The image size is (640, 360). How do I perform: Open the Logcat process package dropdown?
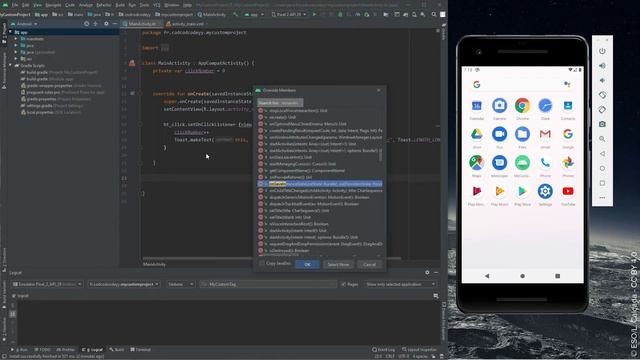tap(124, 284)
